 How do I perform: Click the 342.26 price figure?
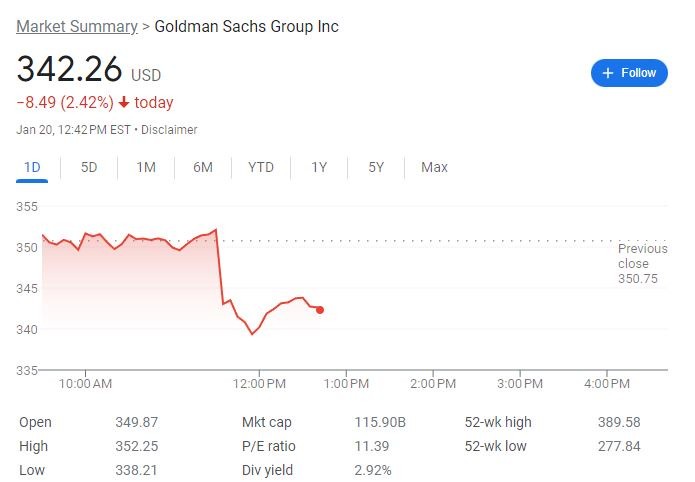click(69, 70)
